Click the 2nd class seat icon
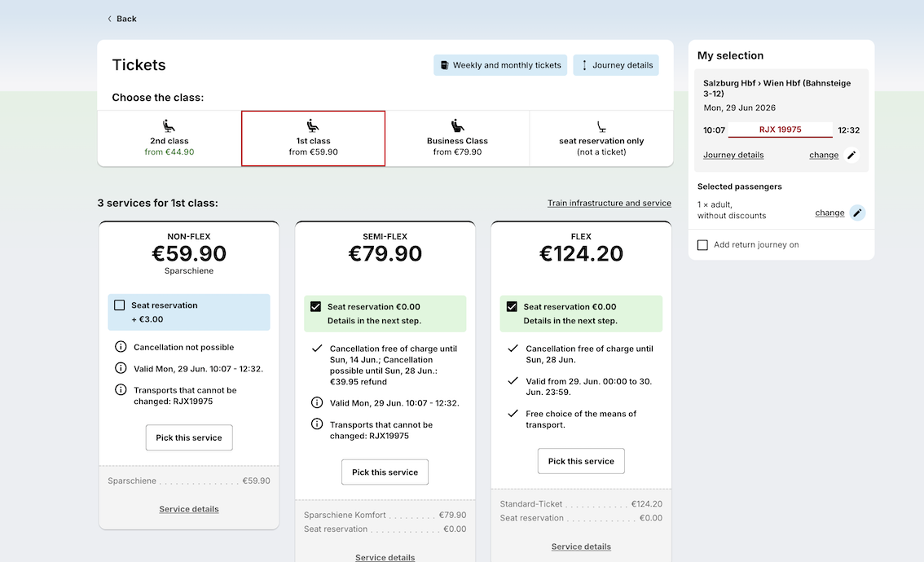The image size is (924, 562). [x=169, y=125]
